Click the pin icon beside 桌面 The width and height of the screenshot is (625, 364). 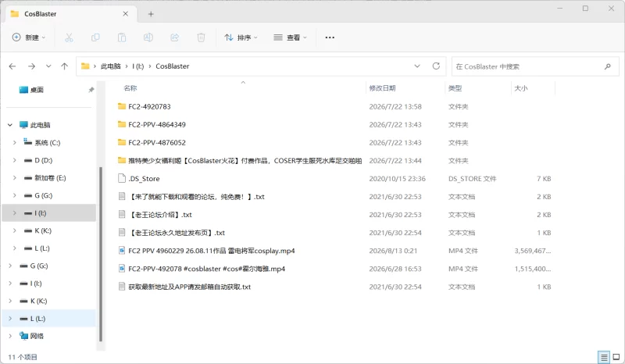click(91, 90)
